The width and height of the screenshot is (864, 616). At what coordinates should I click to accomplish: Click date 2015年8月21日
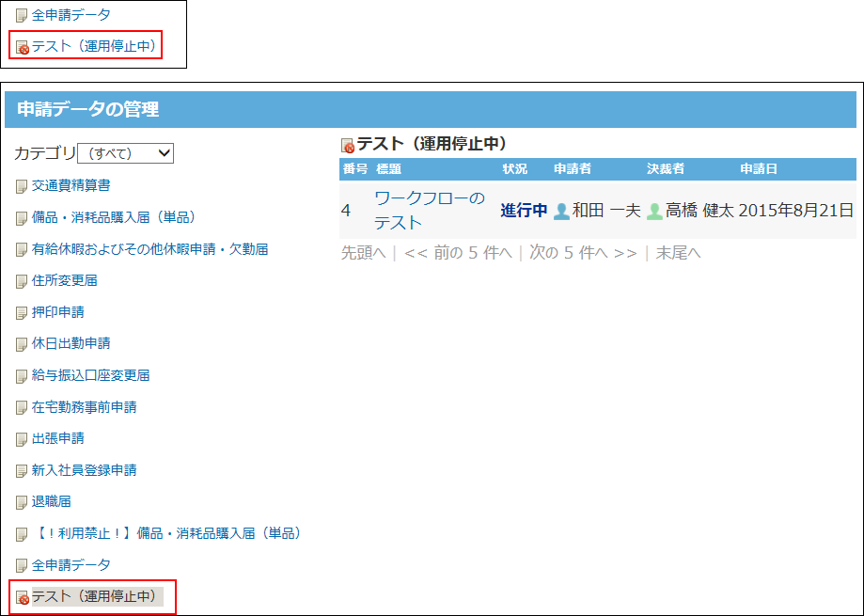pyautogui.click(x=796, y=210)
